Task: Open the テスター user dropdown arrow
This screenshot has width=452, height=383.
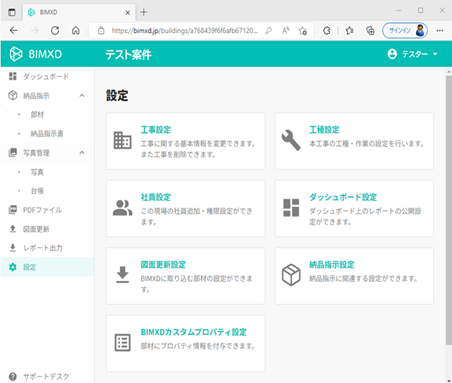Action: coord(435,54)
